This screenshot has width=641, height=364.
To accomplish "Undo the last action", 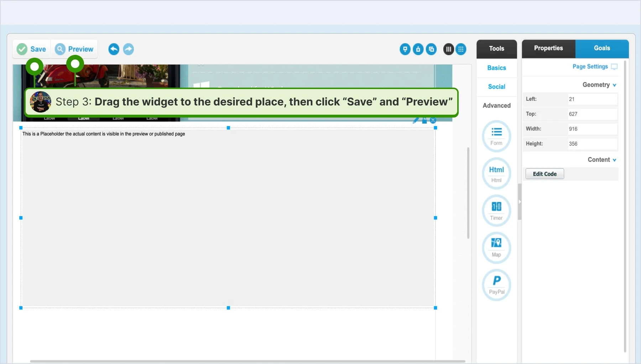I will coord(114,49).
